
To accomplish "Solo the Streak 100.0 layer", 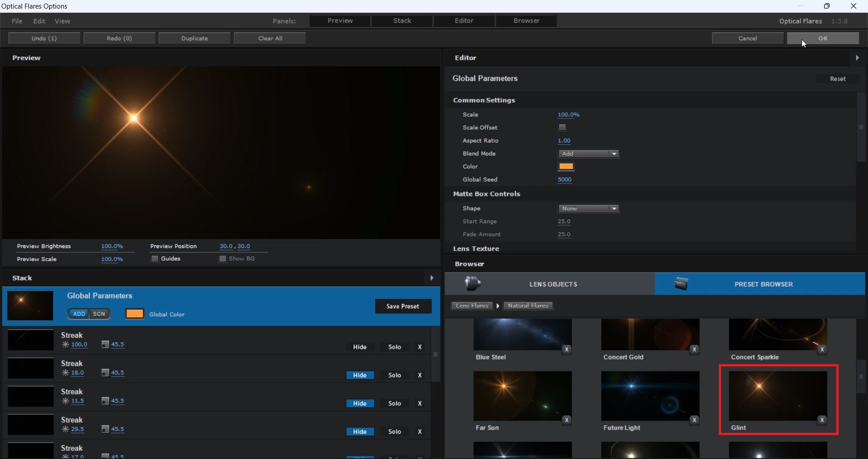I will 395,347.
